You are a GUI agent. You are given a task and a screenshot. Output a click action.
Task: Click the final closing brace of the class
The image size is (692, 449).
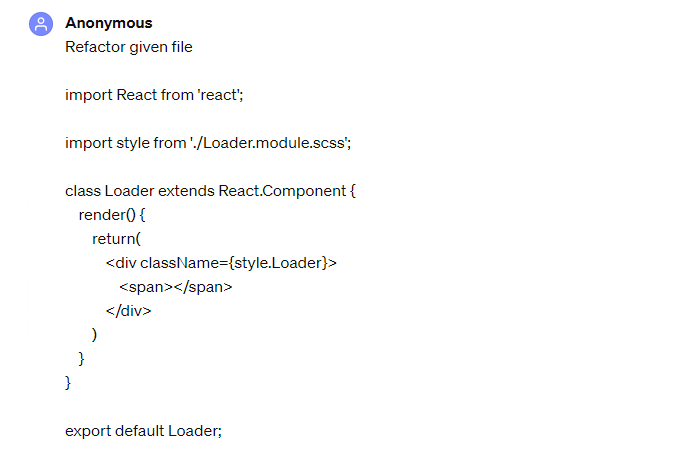68,382
